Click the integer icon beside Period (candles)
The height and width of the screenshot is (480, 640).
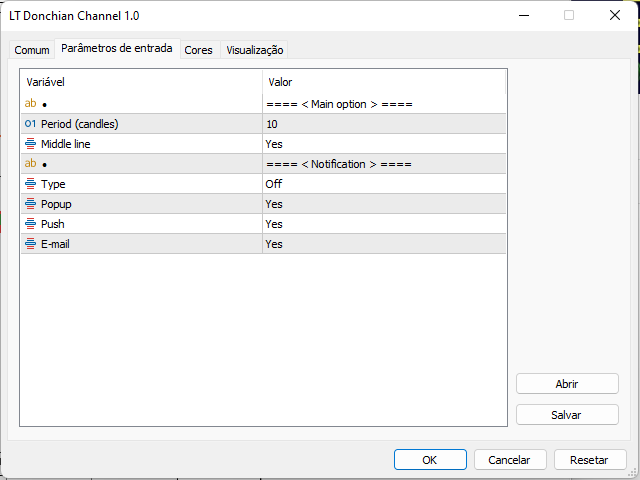pyautogui.click(x=30, y=123)
